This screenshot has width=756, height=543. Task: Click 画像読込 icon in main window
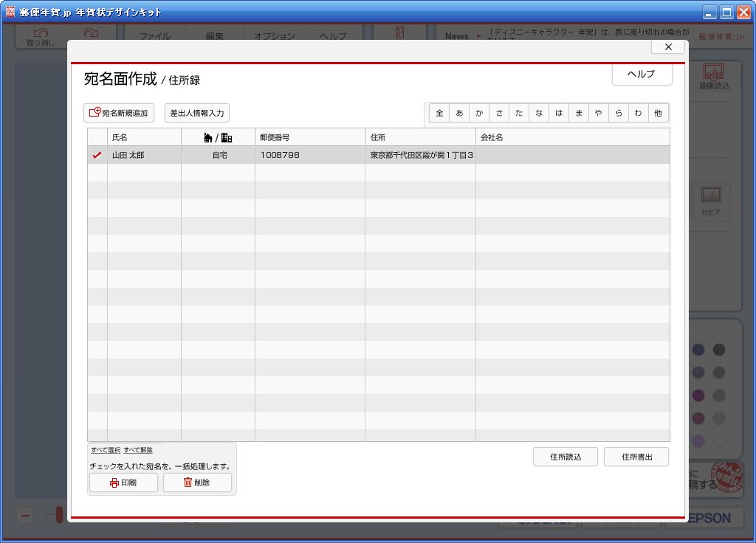(x=714, y=76)
